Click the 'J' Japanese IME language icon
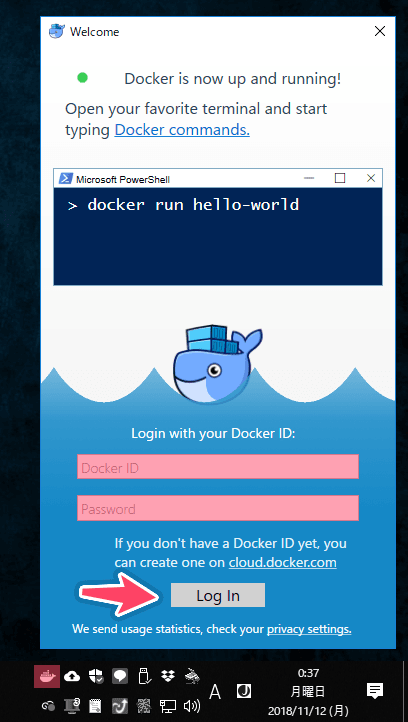The width and height of the screenshot is (408, 722). click(244, 690)
